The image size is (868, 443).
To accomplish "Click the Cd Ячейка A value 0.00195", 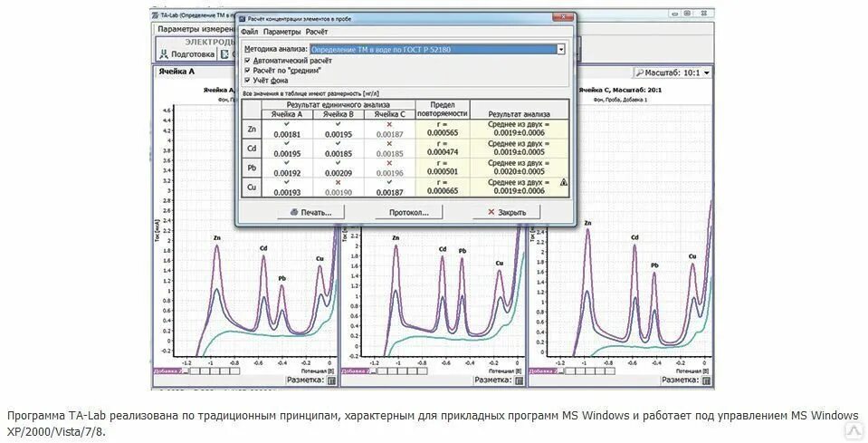I will 287,154.
